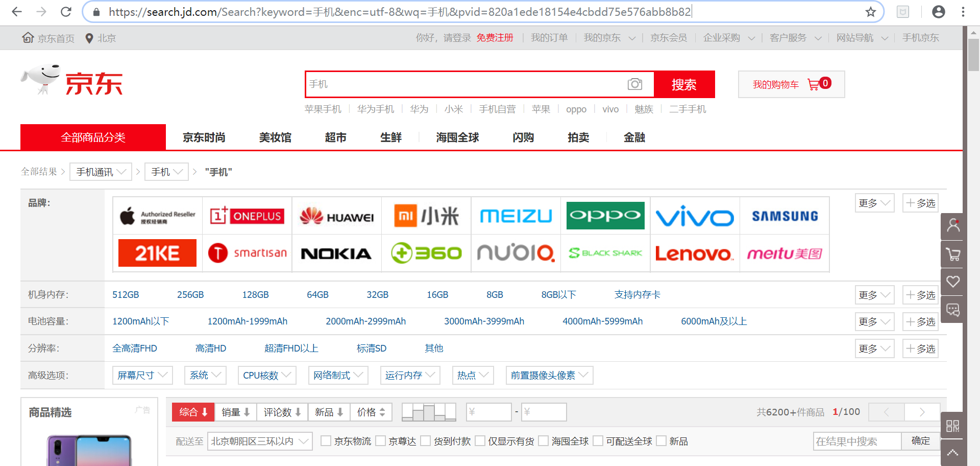This screenshot has width=980, height=466.
Task: Select the Smartisan brand logo
Action: [x=247, y=253]
